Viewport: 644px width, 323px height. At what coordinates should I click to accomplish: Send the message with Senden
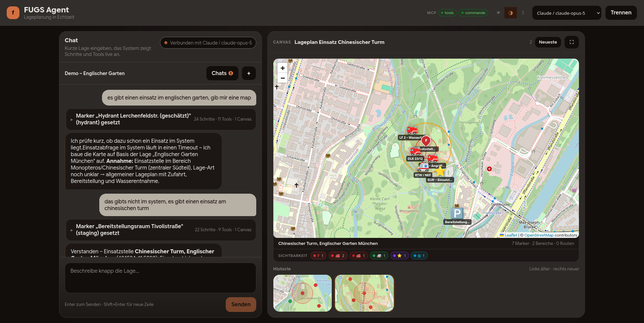tap(241, 305)
